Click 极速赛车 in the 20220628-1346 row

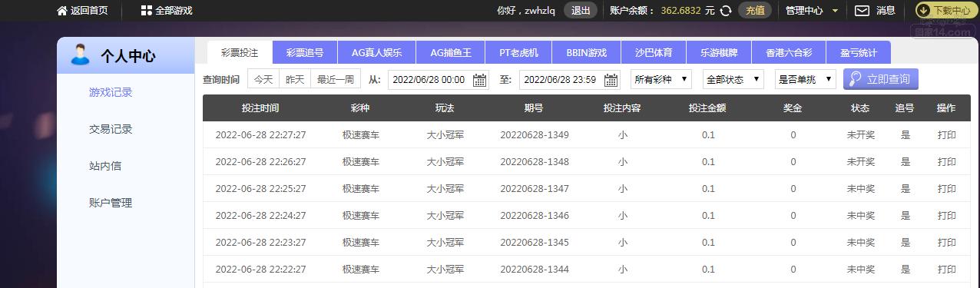coord(361,216)
